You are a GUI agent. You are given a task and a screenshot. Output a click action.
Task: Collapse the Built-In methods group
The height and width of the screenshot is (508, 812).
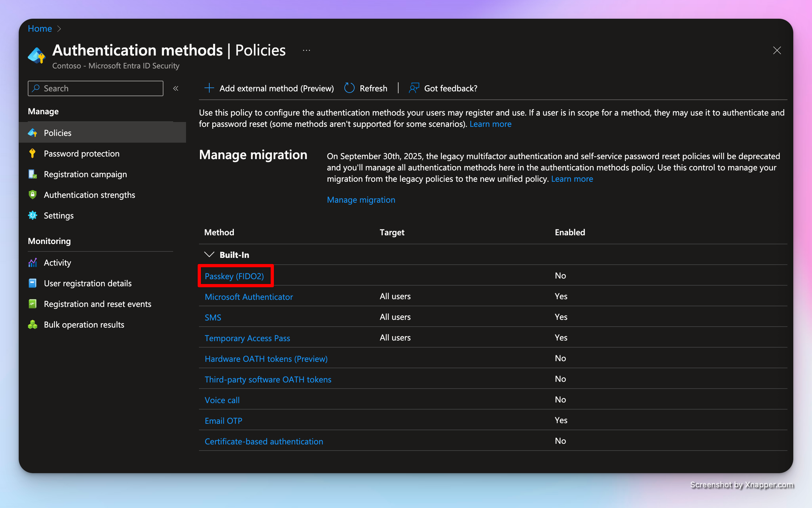(x=210, y=255)
